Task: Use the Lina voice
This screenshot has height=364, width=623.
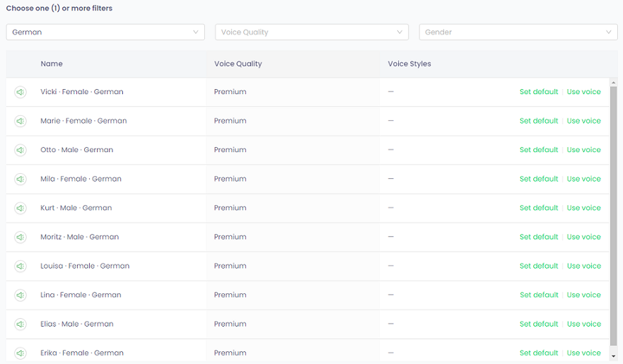Action: point(583,295)
